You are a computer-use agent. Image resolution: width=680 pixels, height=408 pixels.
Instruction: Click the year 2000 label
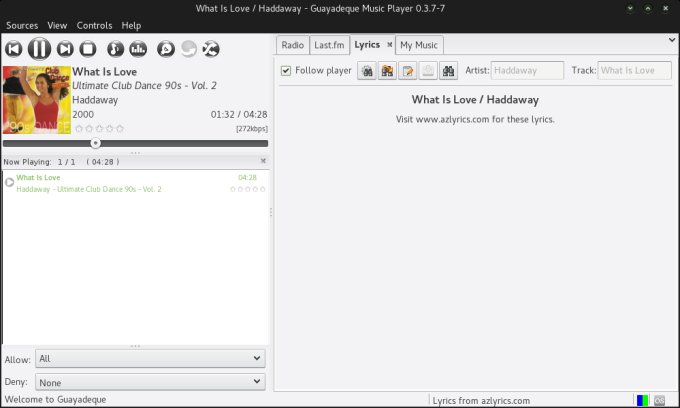click(83, 114)
